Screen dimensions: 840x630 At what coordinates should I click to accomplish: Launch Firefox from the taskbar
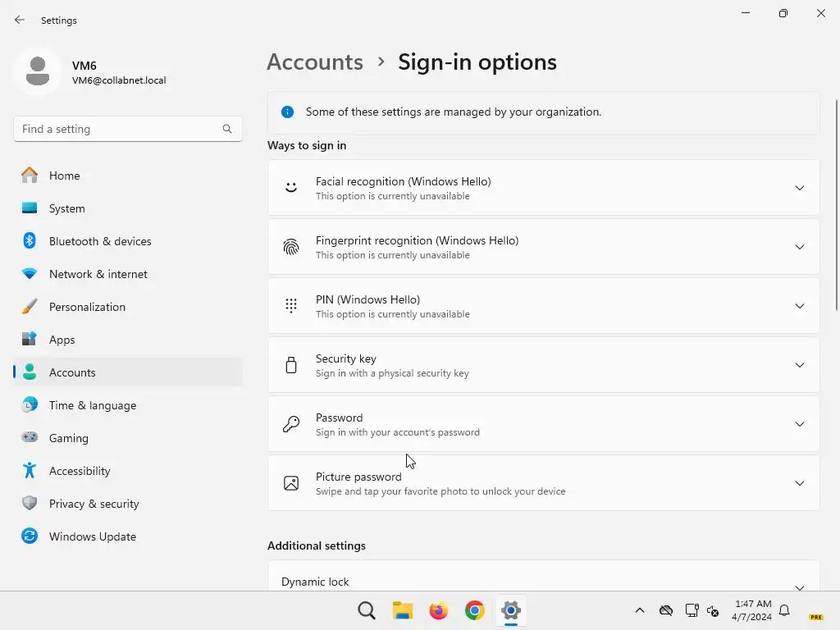coord(438,610)
